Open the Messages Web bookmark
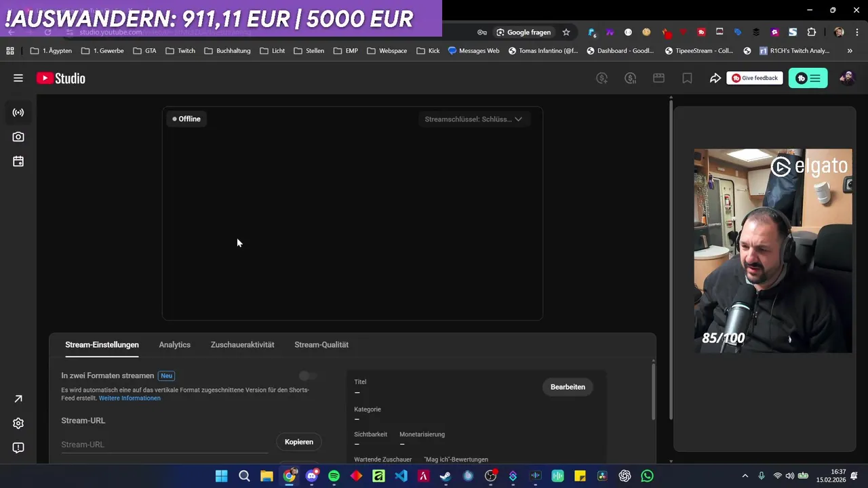Image resolution: width=868 pixels, height=488 pixels. click(x=474, y=51)
